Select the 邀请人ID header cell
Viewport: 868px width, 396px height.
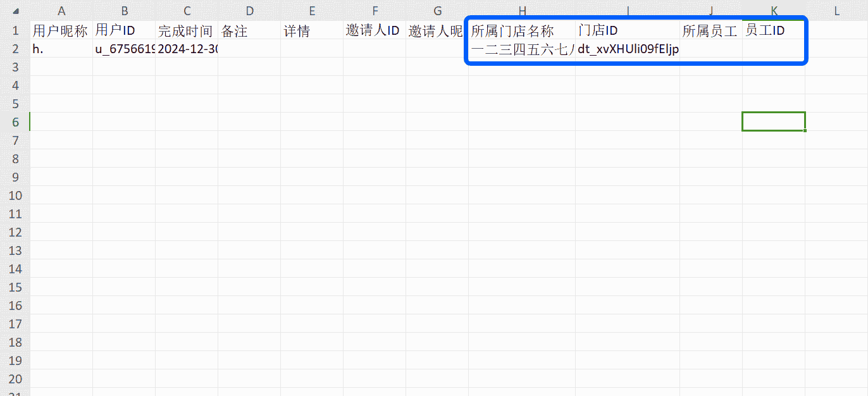[x=375, y=30]
